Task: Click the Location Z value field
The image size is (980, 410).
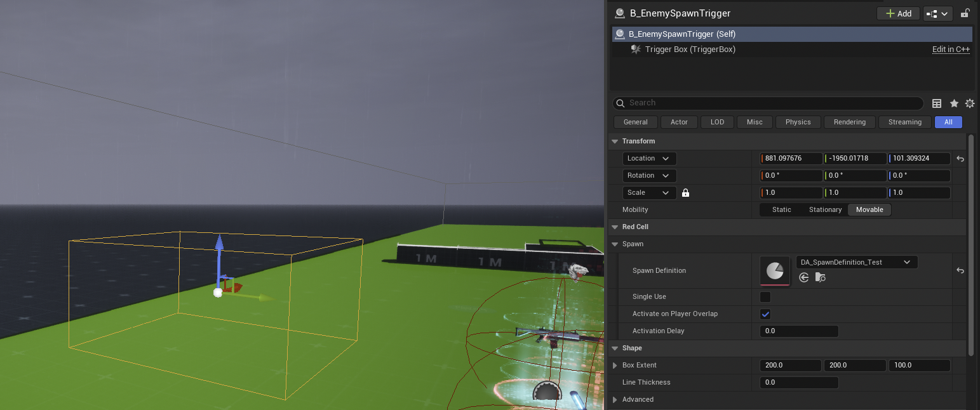Action: point(919,158)
